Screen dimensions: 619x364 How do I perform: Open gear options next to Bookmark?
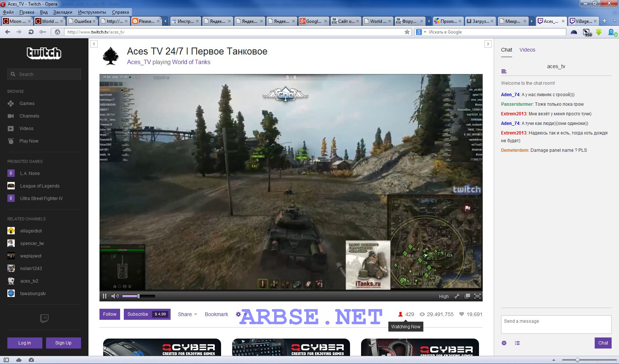click(x=238, y=314)
